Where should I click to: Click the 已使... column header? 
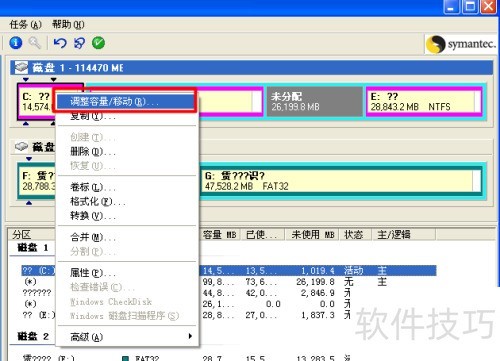263,235
